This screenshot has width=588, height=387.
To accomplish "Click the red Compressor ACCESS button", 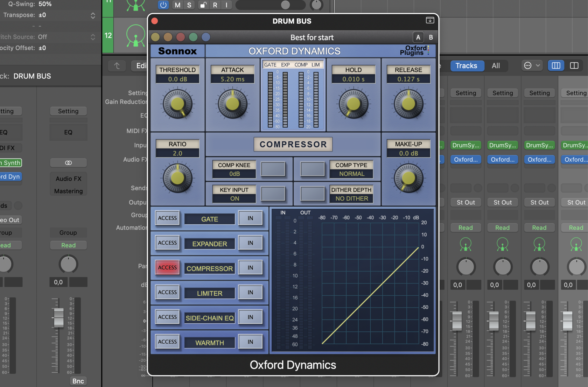I will pyautogui.click(x=167, y=268).
